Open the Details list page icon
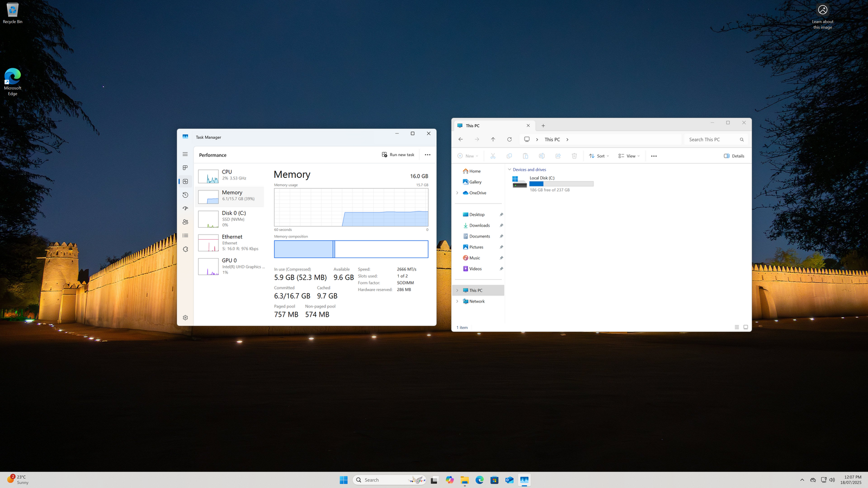The width and height of the screenshot is (868, 488). [185, 235]
